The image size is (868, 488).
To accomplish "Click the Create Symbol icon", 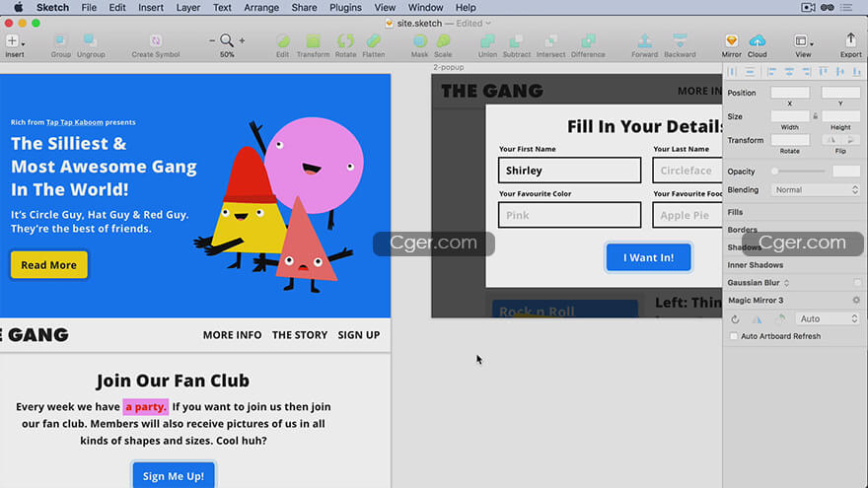I will (156, 41).
